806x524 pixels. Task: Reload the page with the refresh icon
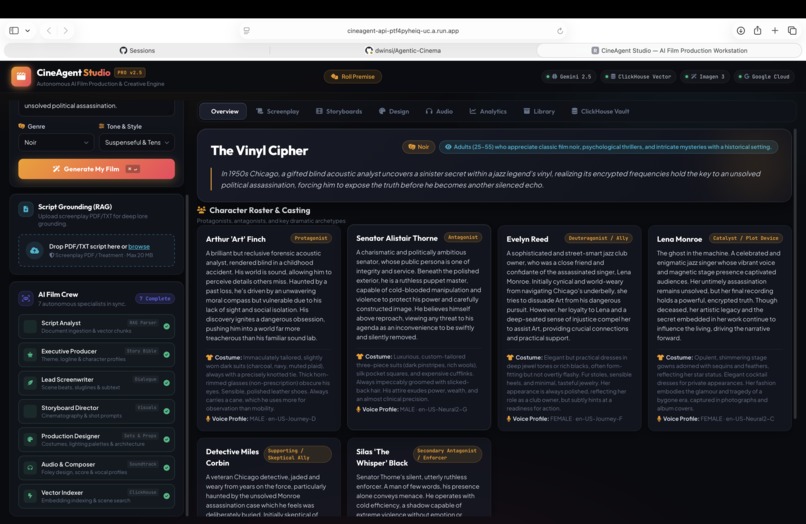pos(560,31)
